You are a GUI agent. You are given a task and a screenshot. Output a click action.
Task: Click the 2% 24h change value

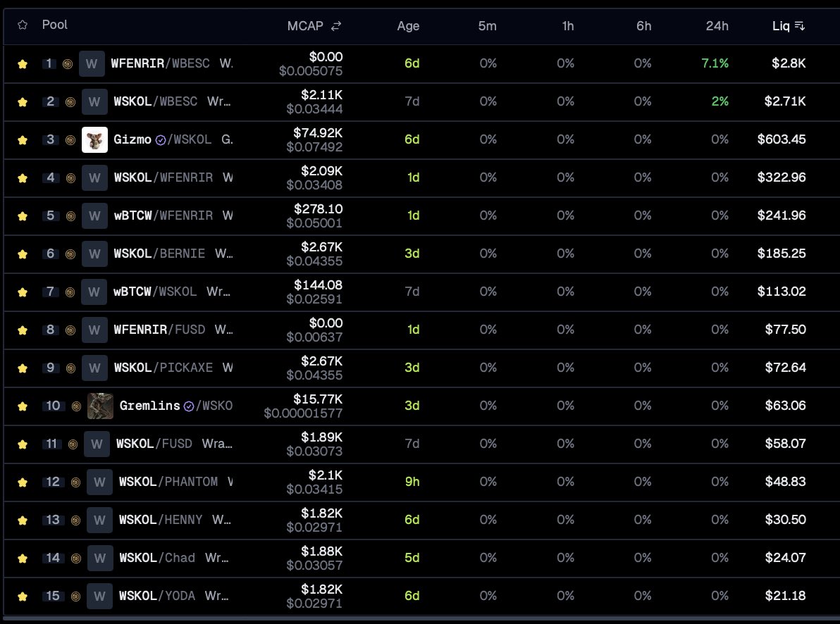coord(720,101)
